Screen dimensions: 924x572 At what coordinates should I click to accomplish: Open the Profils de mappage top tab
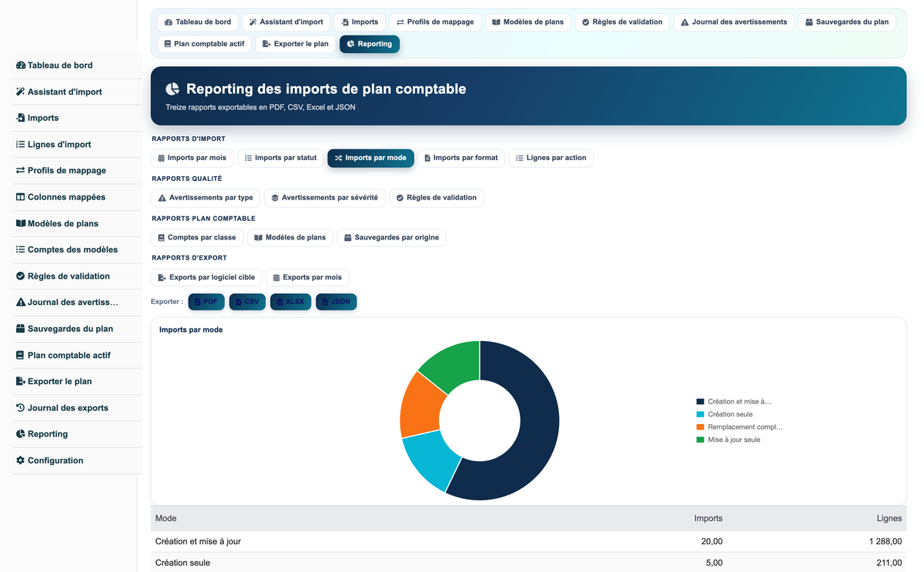click(435, 22)
